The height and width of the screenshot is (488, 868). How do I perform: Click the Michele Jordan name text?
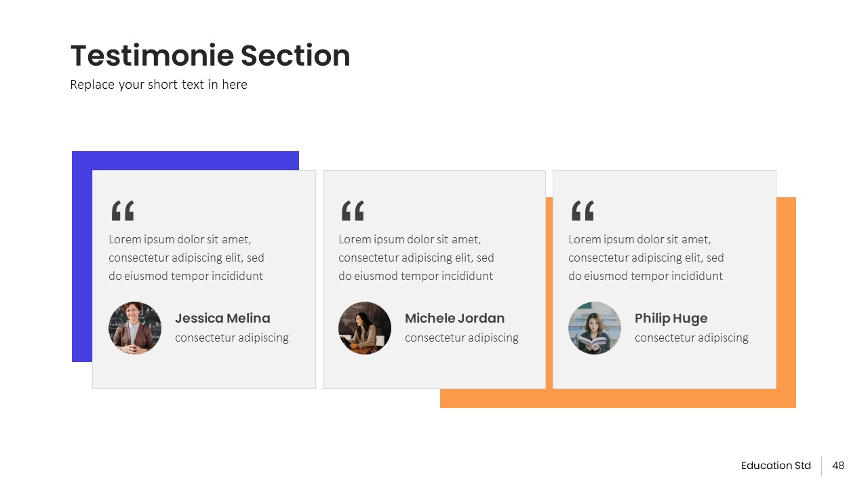(x=454, y=318)
